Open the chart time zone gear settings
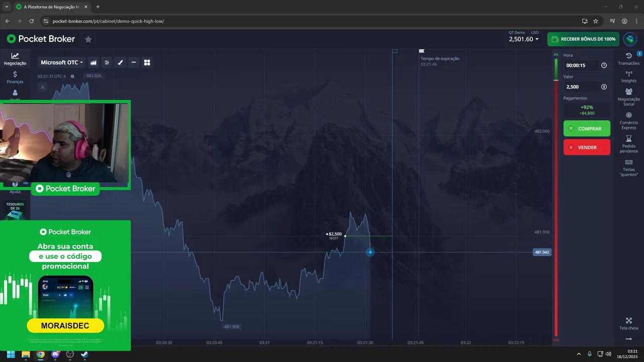 tap(72, 76)
